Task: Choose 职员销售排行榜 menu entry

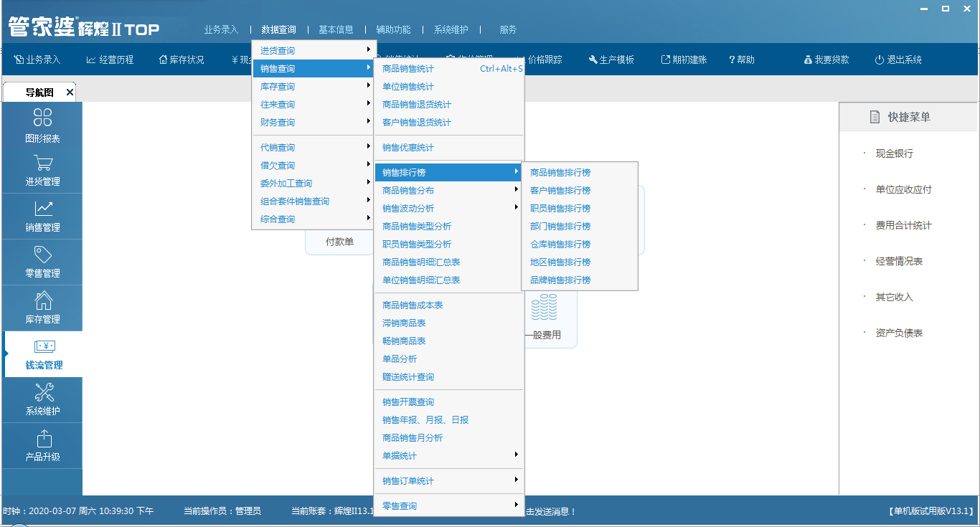Action: 560,209
